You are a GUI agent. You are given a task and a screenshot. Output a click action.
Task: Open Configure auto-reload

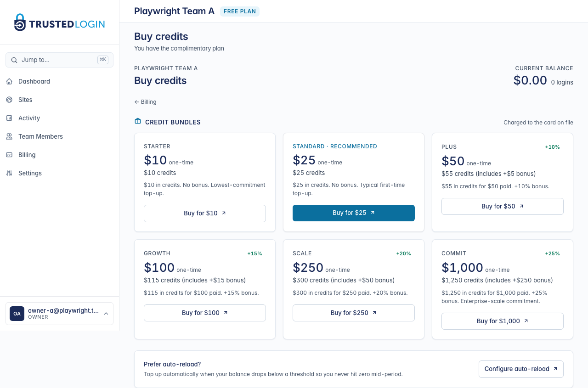click(520, 369)
